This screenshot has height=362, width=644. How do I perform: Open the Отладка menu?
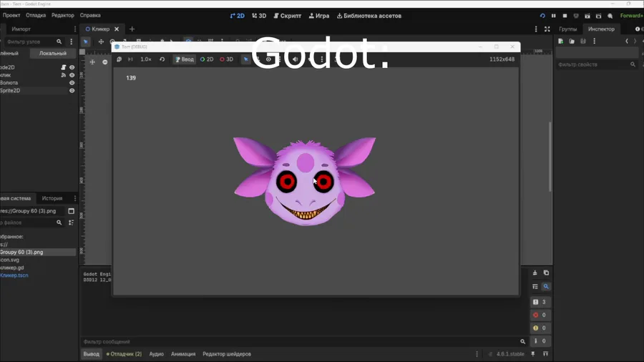(36, 15)
